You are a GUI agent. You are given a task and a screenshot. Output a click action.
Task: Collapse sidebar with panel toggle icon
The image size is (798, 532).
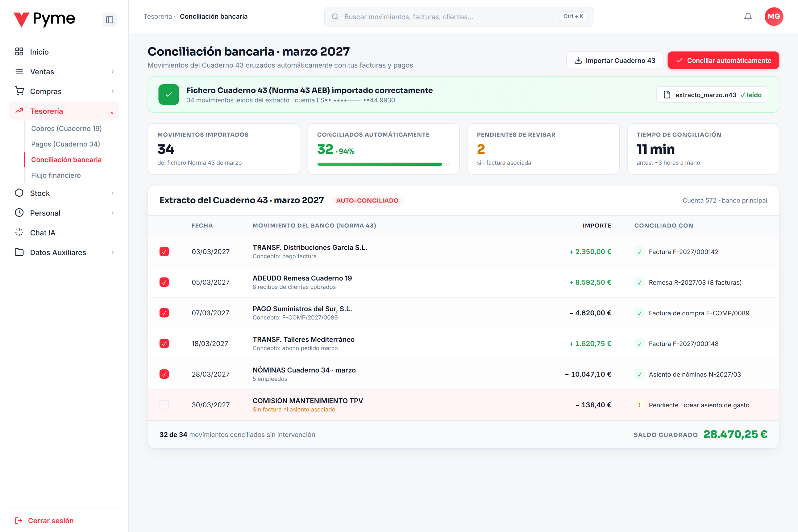coord(110,20)
